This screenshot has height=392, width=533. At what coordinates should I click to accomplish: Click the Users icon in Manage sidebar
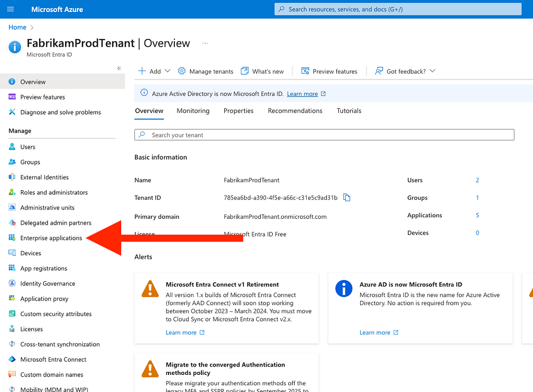point(12,147)
